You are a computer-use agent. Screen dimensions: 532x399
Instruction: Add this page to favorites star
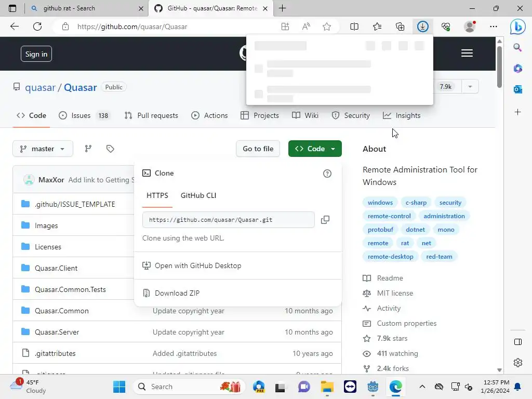[x=327, y=26]
